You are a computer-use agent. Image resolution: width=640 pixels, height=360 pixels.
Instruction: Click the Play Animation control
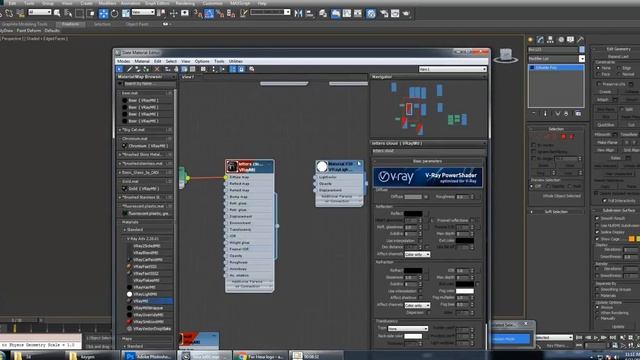pyautogui.click(x=596, y=338)
